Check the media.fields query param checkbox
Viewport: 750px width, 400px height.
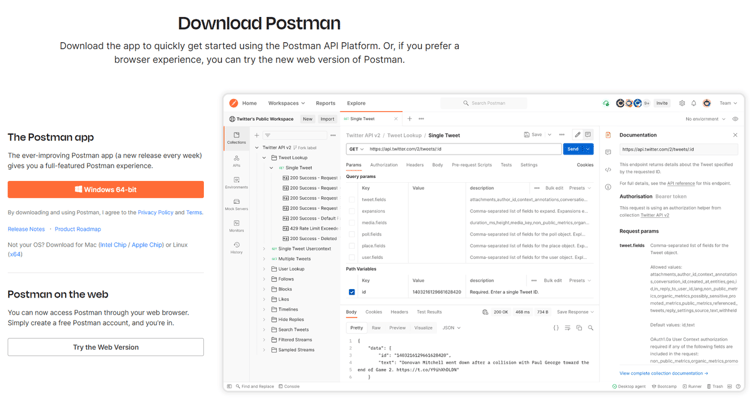(352, 222)
